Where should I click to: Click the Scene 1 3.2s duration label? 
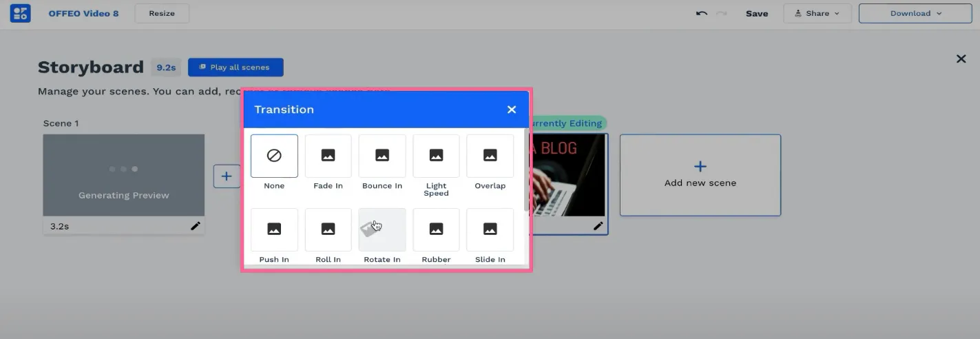click(x=60, y=226)
